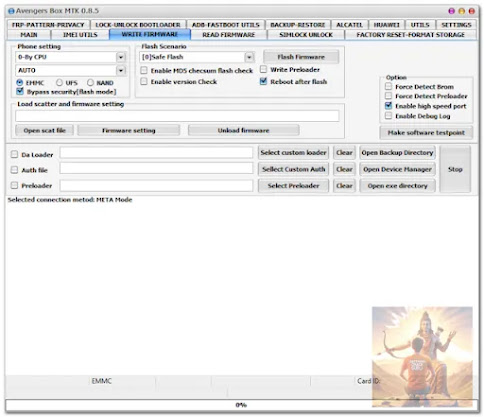Select the HUAWEI tab
484x417 pixels.
(386, 25)
